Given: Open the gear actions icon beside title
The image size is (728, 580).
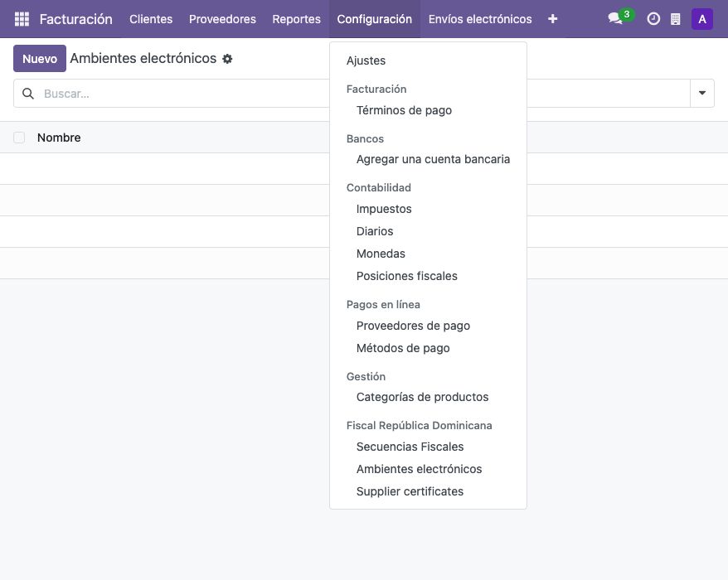Looking at the screenshot, I should [x=227, y=59].
